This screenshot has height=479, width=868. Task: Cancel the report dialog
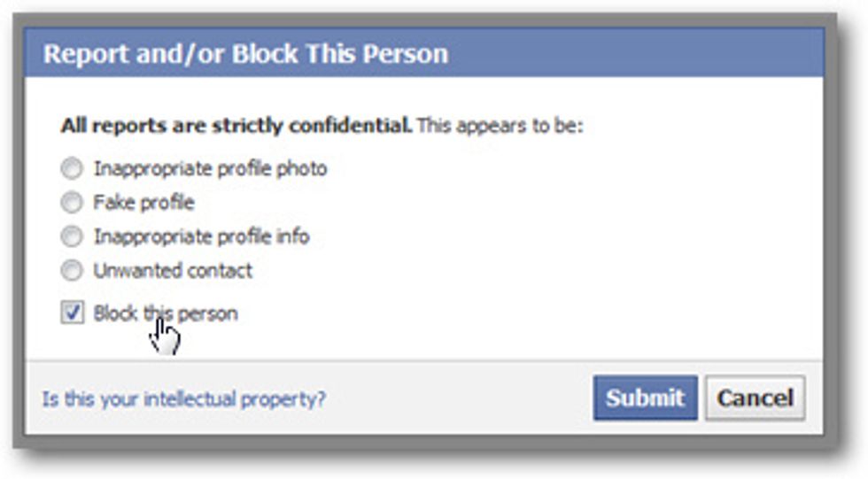click(x=755, y=398)
